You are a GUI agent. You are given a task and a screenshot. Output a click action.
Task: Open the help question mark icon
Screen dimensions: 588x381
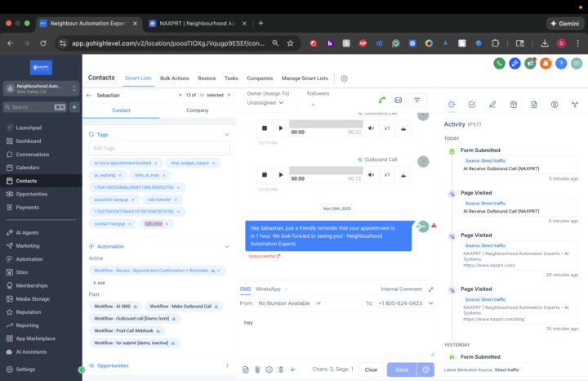coord(561,64)
